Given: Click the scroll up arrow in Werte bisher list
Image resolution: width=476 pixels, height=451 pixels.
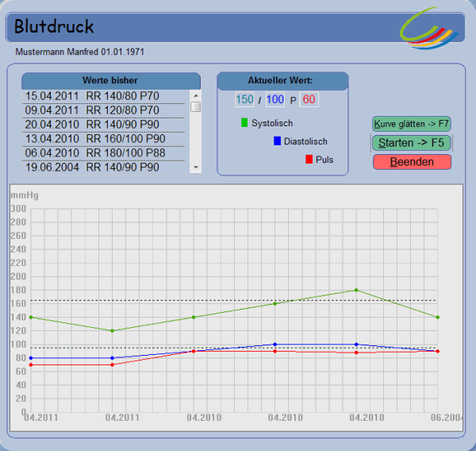Looking at the screenshot, I should tap(196, 96).
